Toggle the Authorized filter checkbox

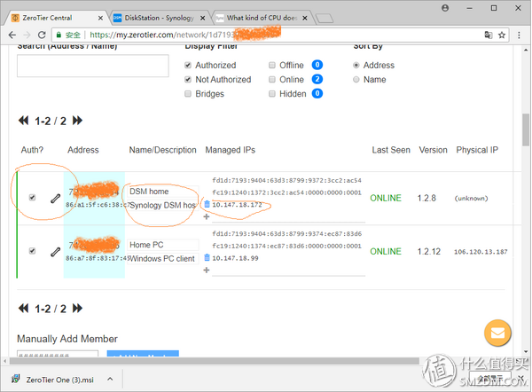coord(188,65)
